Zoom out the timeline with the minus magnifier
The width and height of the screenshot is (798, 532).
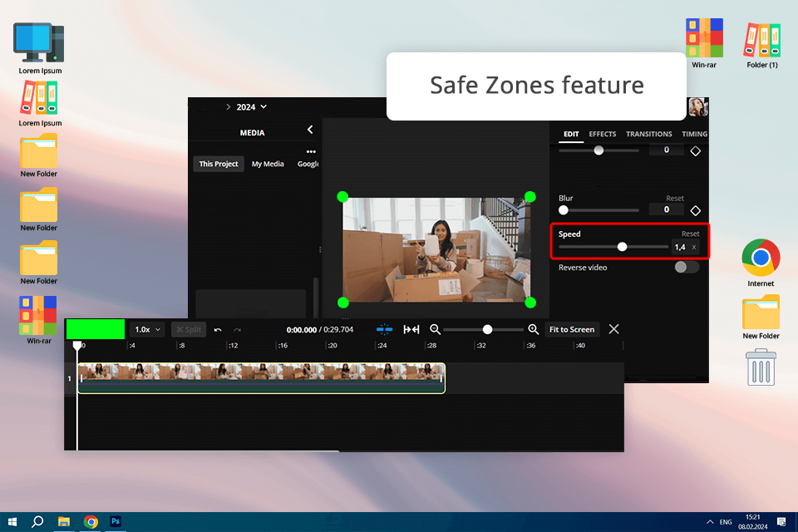[x=435, y=329]
